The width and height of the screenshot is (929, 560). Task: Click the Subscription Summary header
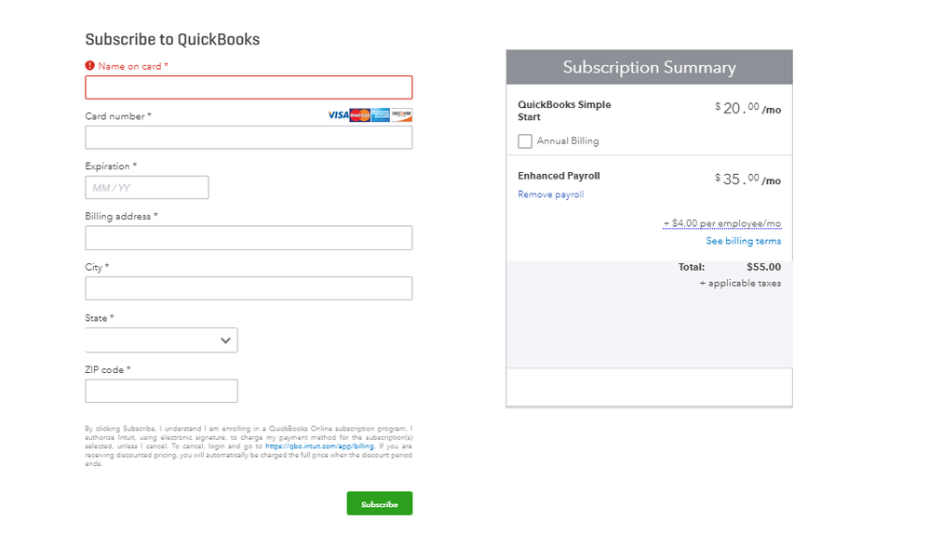pos(649,68)
